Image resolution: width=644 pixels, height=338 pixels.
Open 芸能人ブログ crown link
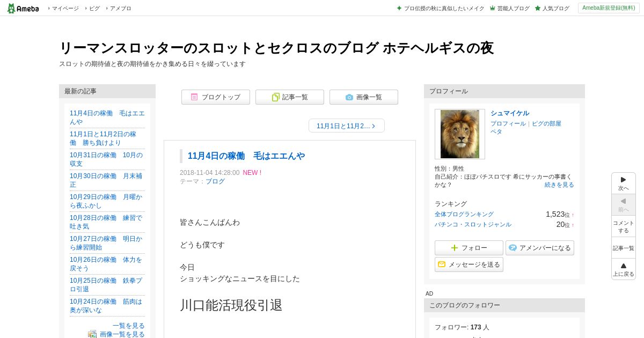(x=509, y=9)
